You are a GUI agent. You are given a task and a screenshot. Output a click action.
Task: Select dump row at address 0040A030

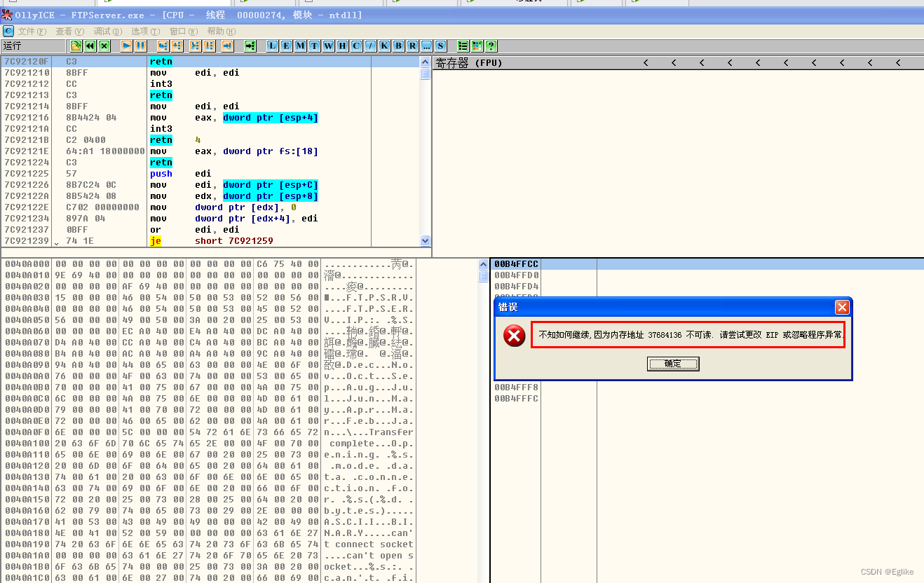209,298
